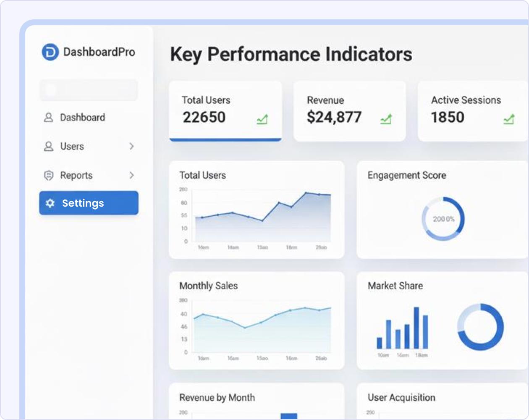Image resolution: width=529 pixels, height=420 pixels.
Task: Click the Engagement Score card title
Action: [407, 176]
